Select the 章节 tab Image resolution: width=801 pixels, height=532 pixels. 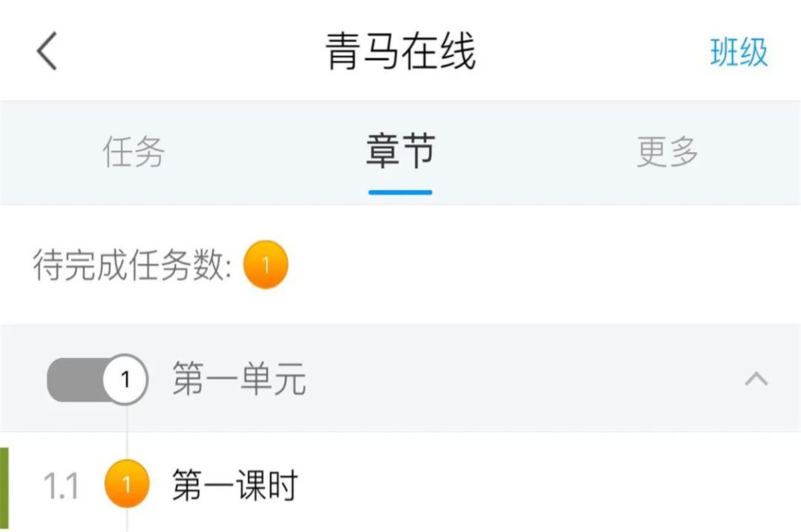[x=400, y=152]
